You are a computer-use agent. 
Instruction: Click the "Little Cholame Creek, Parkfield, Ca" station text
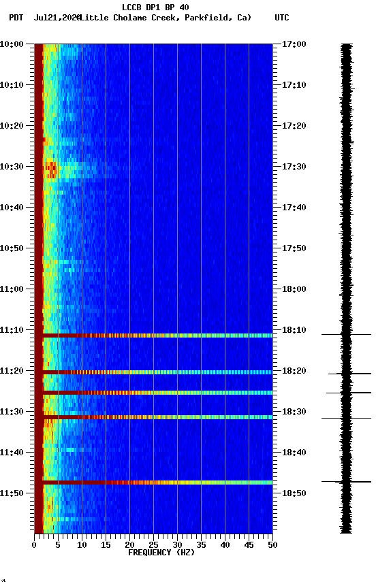[x=166, y=18]
